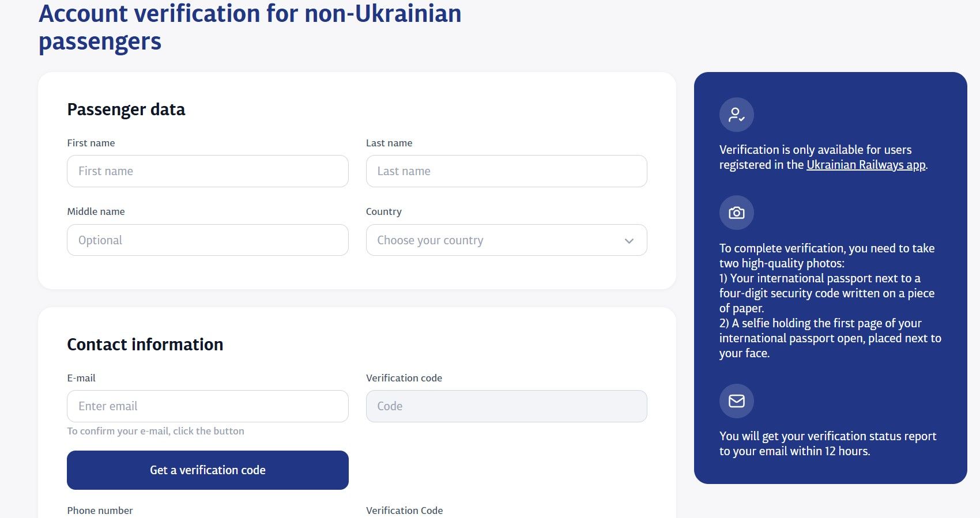
Task: Click into the Last name field
Action: point(506,171)
